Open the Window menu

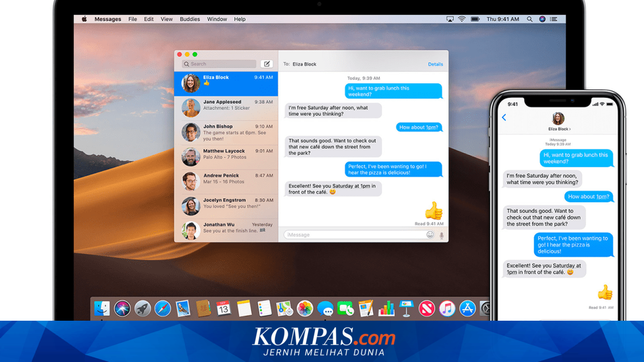pos(217,19)
